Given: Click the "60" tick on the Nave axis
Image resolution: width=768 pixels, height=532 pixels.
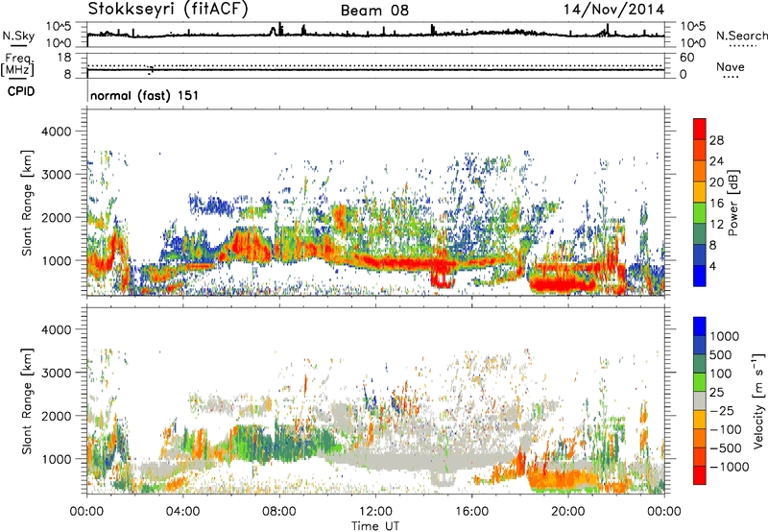Looking at the screenshot, I should point(686,58).
